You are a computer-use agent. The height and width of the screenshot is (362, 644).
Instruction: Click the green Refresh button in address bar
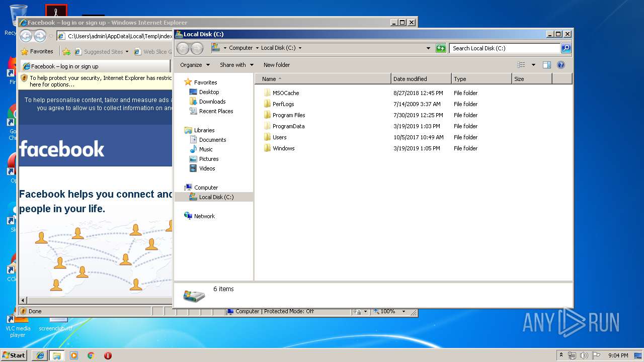point(441,48)
